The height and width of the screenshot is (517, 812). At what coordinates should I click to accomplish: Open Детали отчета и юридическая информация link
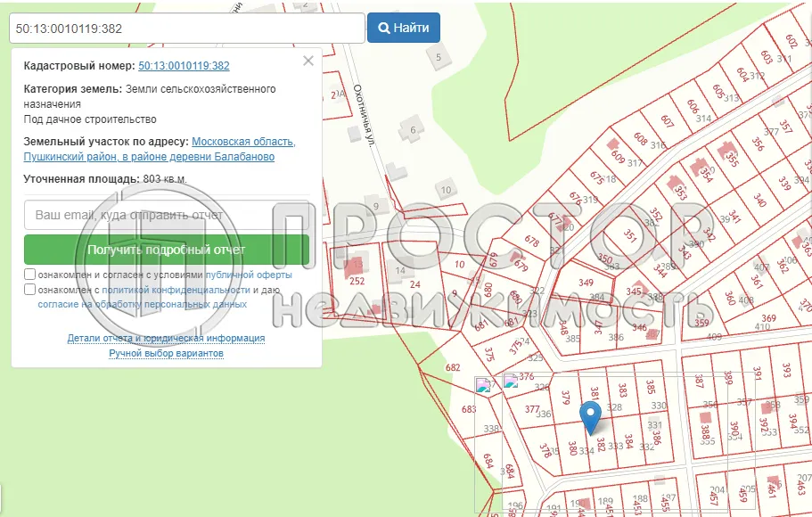pos(166,339)
